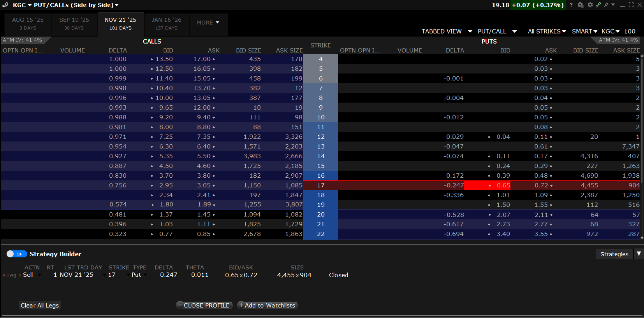Click the CLOSE PROFILE button

204,306
